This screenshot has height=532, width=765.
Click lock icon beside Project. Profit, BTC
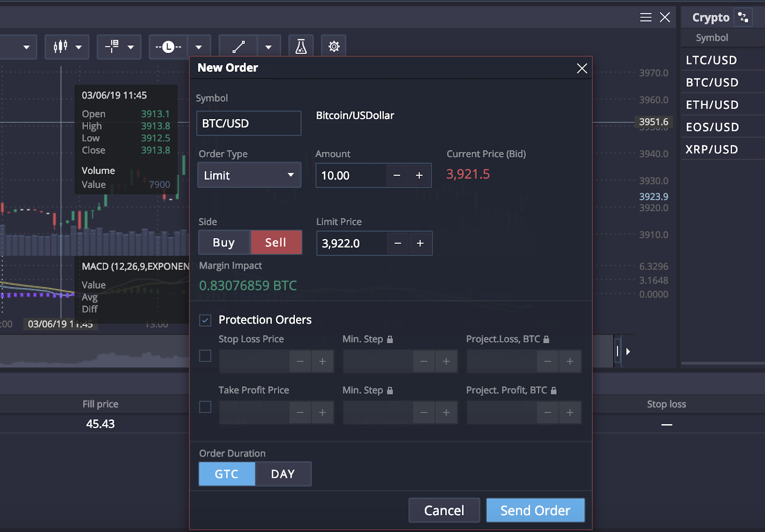pyautogui.click(x=554, y=390)
